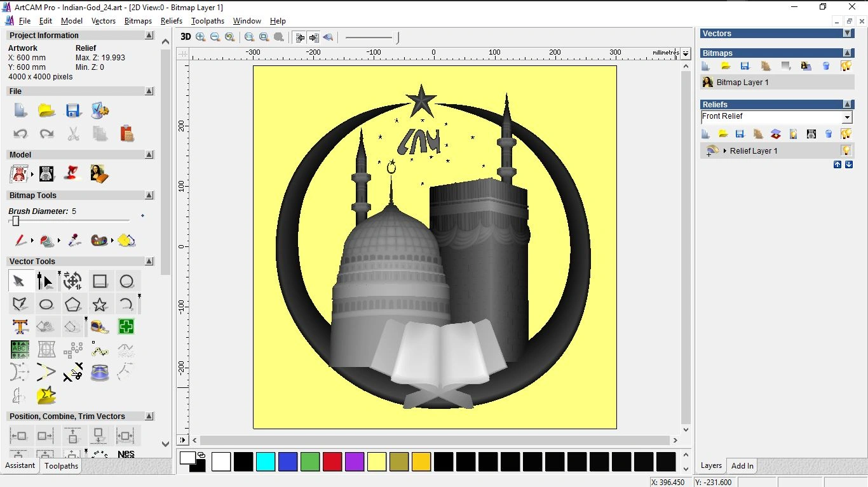This screenshot has width=868, height=487.
Task: Click the 3D view button
Action: (186, 37)
